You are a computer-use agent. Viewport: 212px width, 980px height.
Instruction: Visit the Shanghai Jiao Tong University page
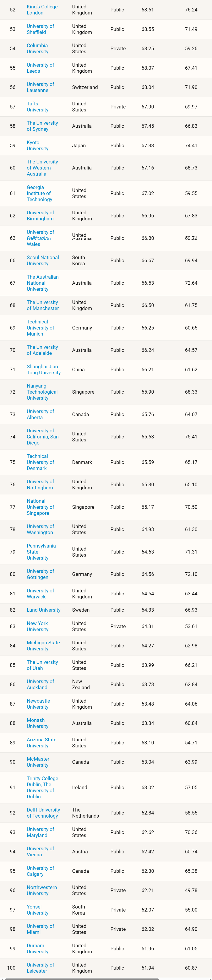coord(43,369)
